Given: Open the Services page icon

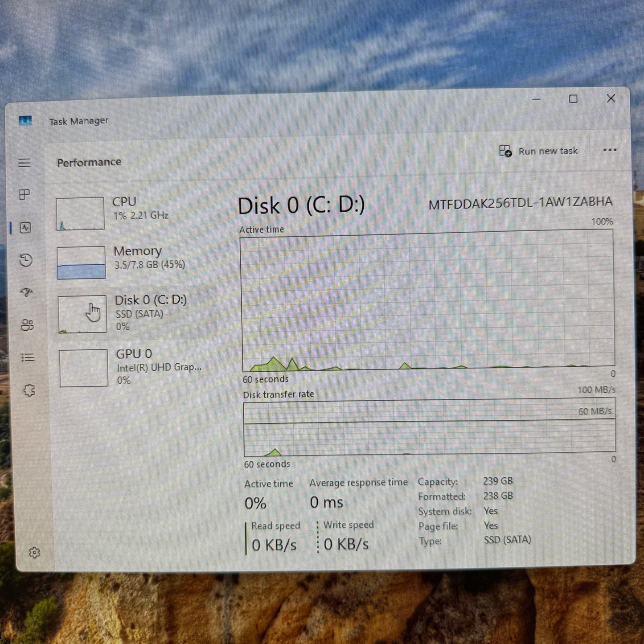Looking at the screenshot, I should pyautogui.click(x=29, y=390).
